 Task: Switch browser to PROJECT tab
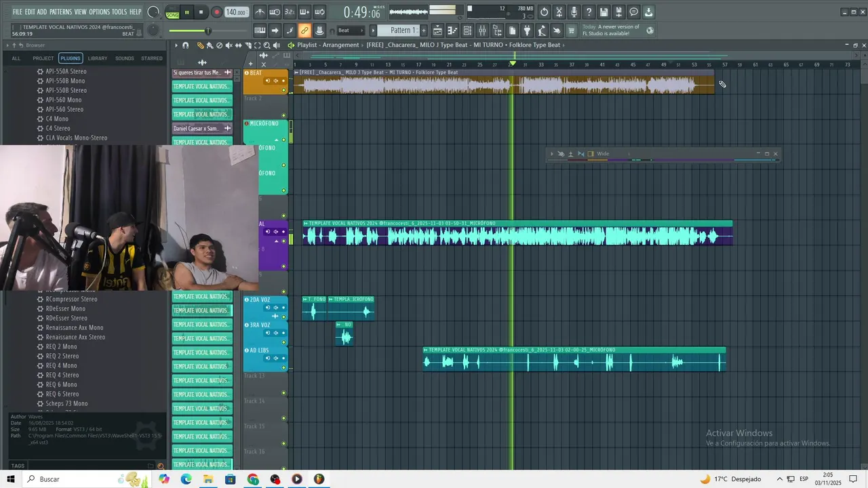(43, 58)
